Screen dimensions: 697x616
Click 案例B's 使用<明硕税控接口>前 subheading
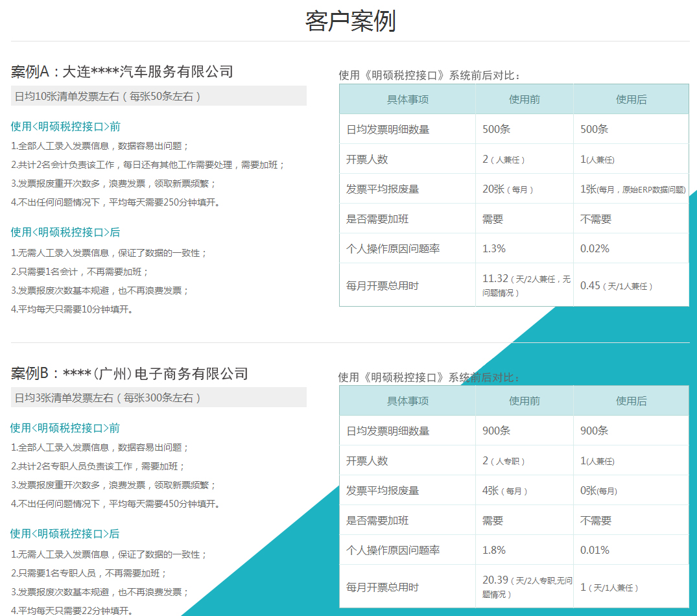[65, 428]
